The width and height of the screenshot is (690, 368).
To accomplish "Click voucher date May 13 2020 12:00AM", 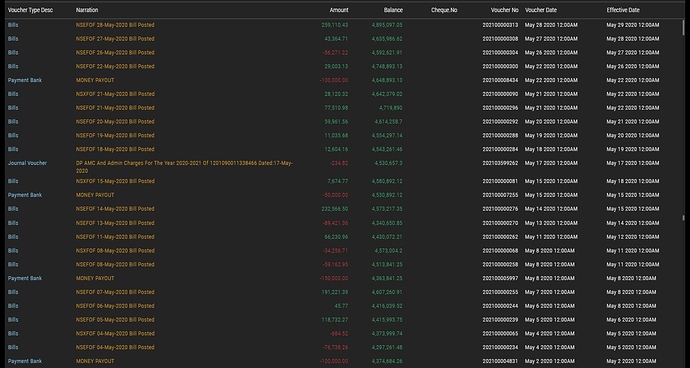I will pos(551,223).
